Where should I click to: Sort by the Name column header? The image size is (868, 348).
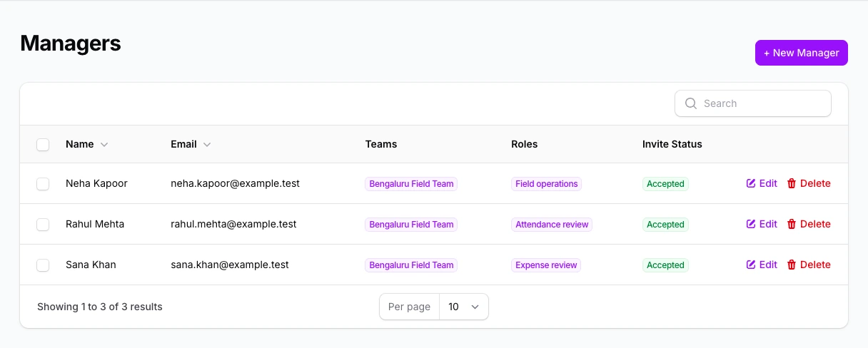click(86, 144)
